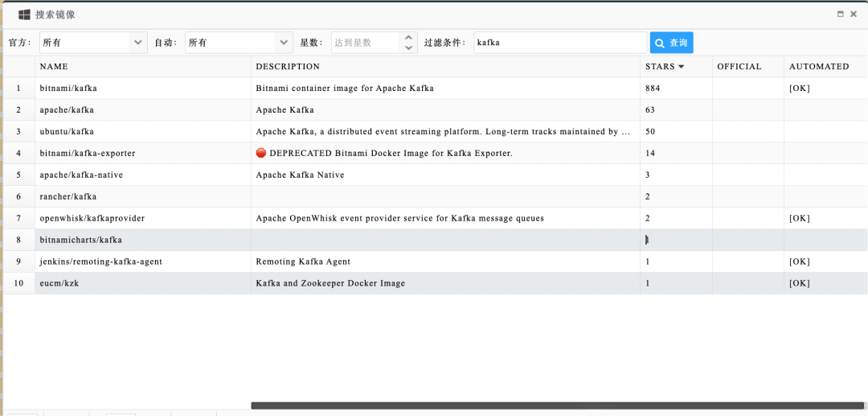
Task: Click the 'Apache Kafka' description in row 2
Action: [x=285, y=109]
